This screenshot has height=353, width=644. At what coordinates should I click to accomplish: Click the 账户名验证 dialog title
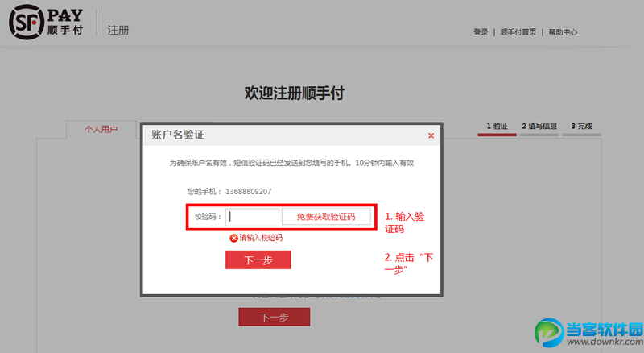pyautogui.click(x=178, y=135)
